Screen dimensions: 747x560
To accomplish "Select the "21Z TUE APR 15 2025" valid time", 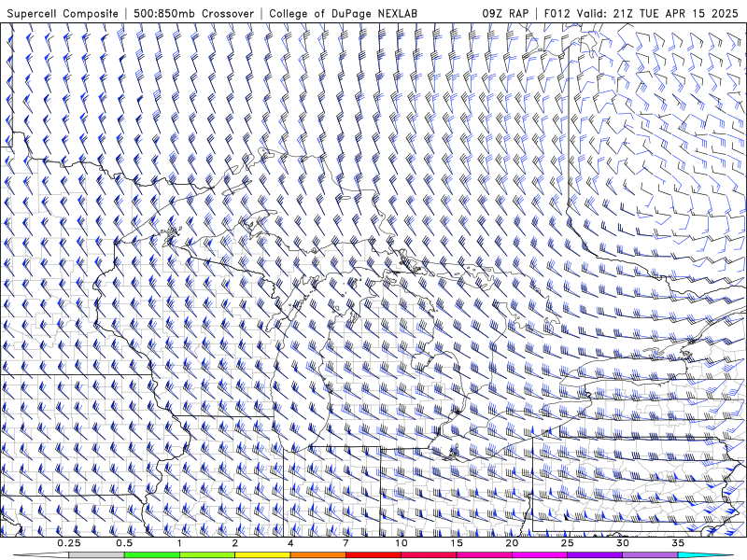I will [676, 14].
